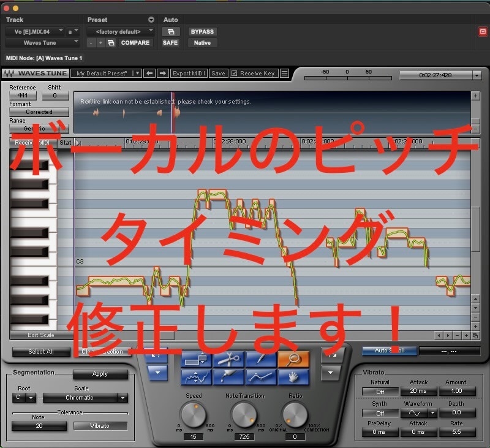The width and height of the screenshot is (490, 448).
Task: Toggle plug-in BYPASS
Action: (202, 32)
